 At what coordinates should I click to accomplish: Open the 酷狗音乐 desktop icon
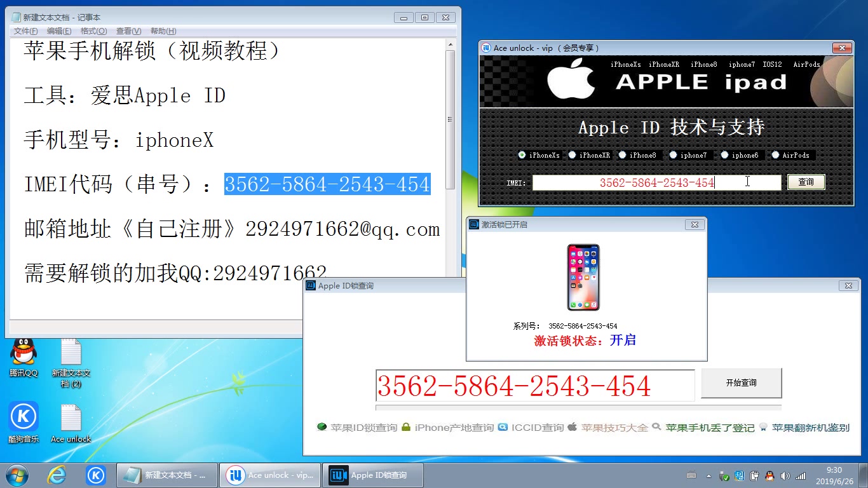click(24, 422)
